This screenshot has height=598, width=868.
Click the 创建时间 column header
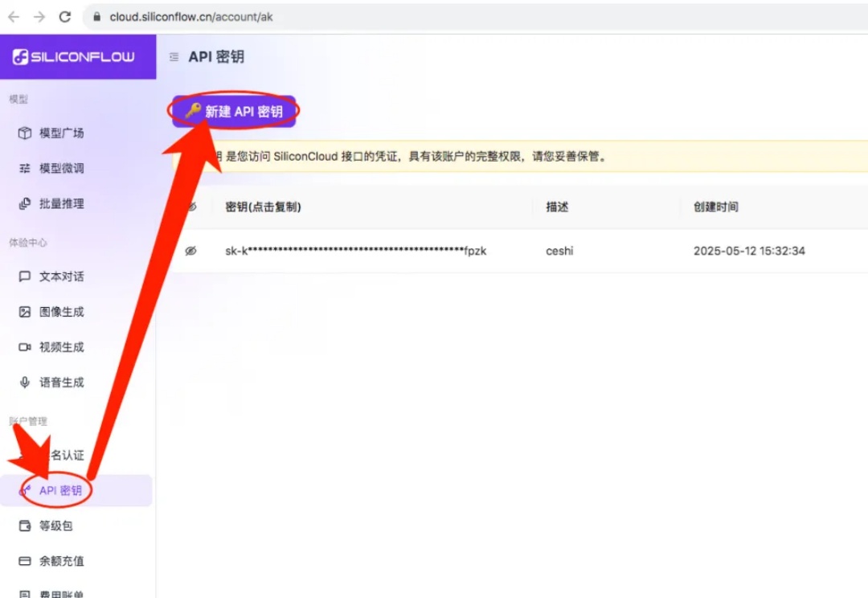click(x=715, y=207)
